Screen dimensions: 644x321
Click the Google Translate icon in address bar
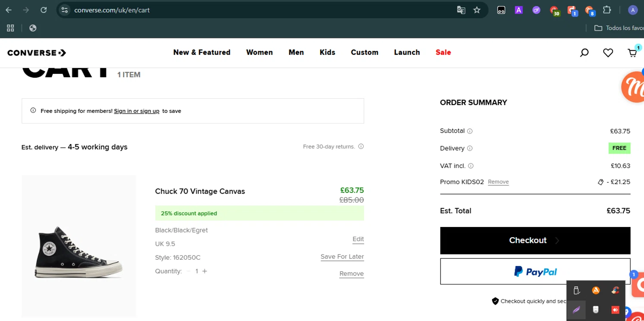461,10
